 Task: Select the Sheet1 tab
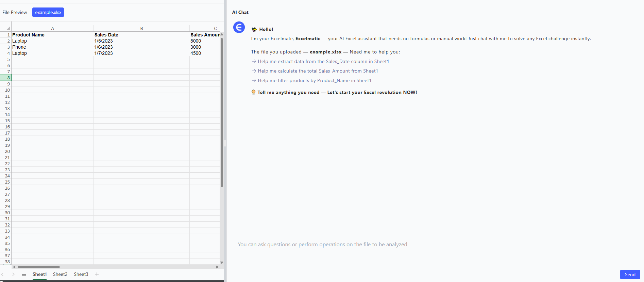(39, 274)
